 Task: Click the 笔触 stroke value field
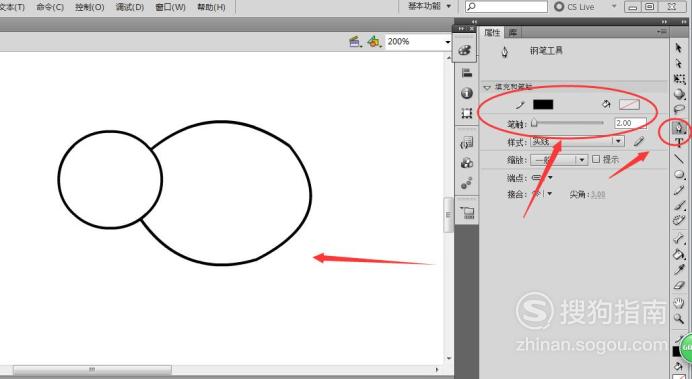630,123
